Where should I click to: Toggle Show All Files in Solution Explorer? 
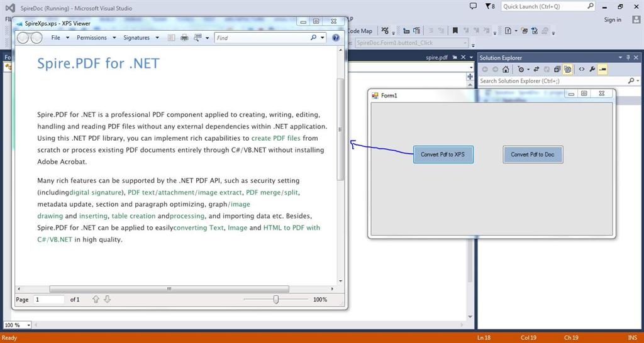click(567, 69)
